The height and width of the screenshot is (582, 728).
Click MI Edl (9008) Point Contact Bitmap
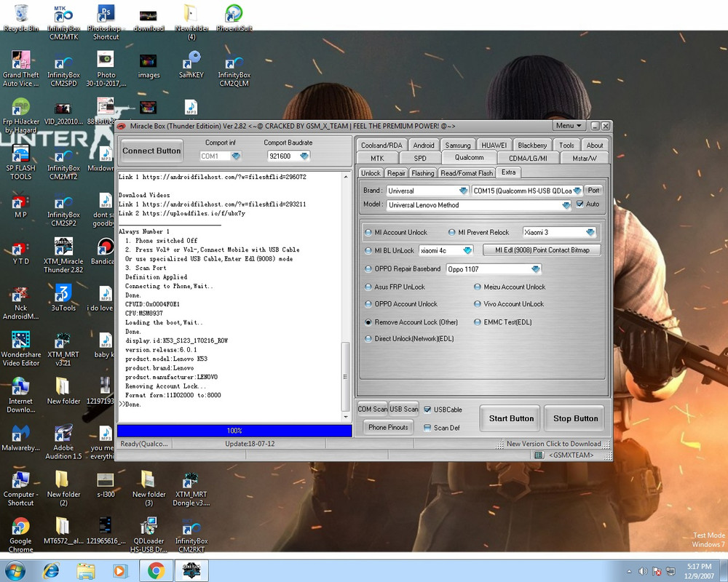click(542, 250)
